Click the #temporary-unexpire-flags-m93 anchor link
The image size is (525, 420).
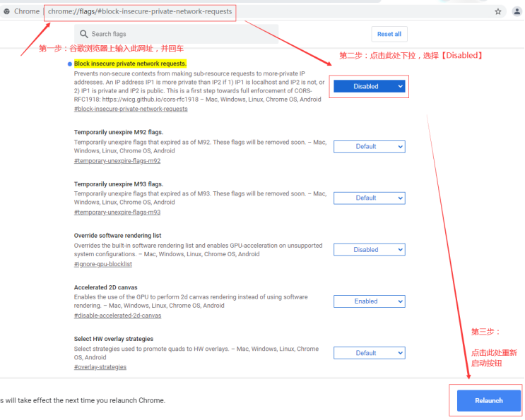coord(117,212)
